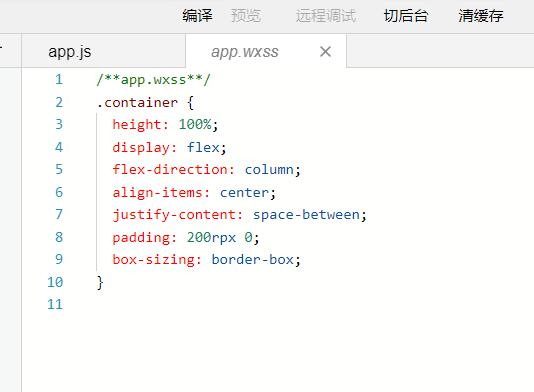This screenshot has height=392, width=534.
Task: Click line number 1 in gutter
Action: 59,79
